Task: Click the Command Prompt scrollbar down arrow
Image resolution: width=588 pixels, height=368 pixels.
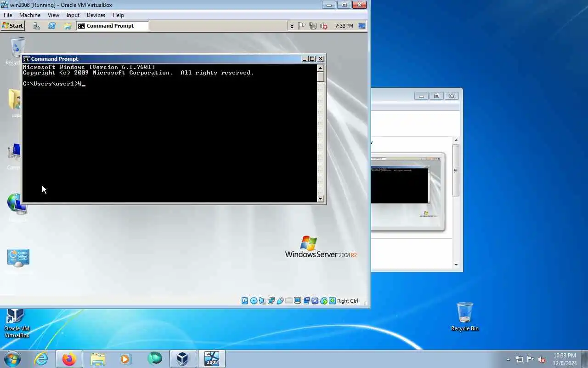Action: 321,199
